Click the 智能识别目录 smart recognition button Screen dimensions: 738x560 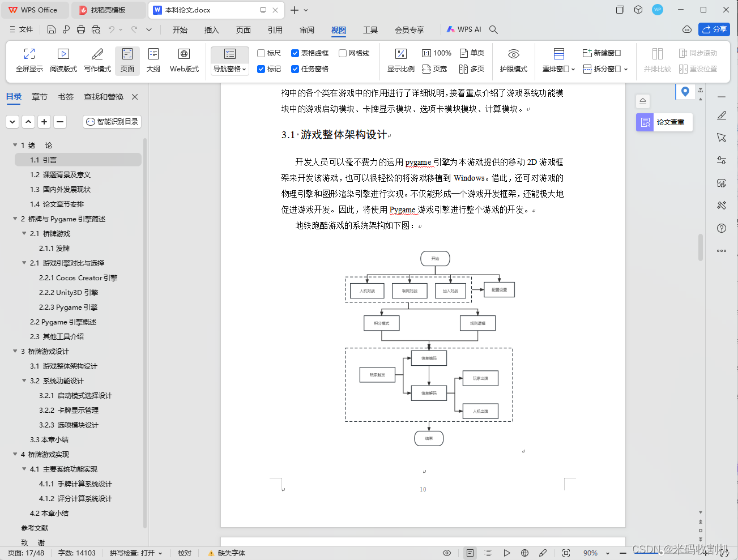click(x=112, y=121)
